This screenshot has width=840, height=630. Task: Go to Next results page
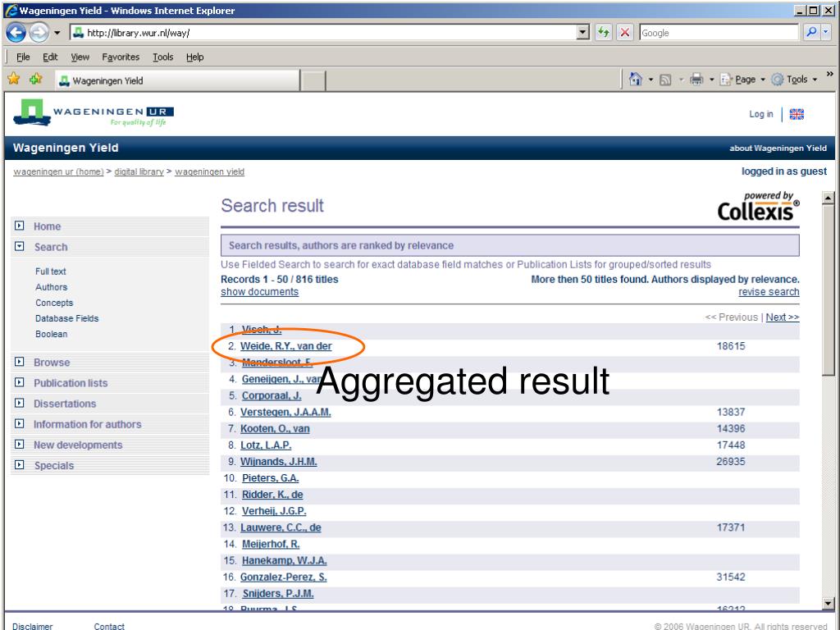782,317
